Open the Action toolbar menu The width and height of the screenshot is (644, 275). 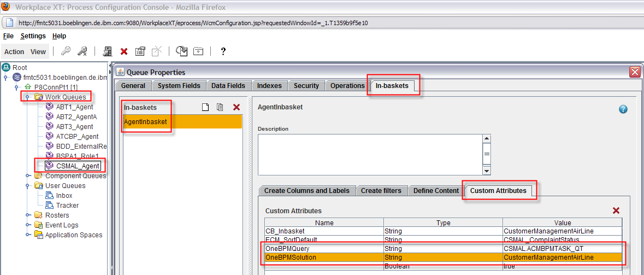[14, 52]
